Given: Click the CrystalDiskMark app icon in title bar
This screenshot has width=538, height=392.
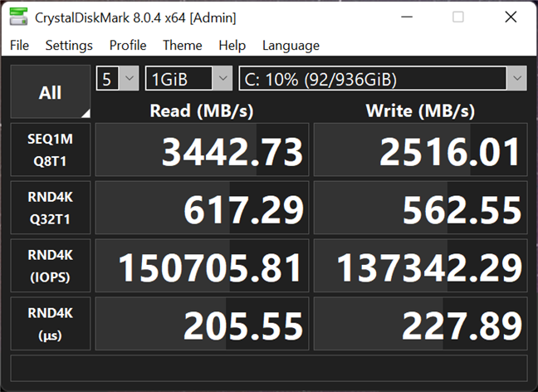Looking at the screenshot, I should click(x=18, y=17).
